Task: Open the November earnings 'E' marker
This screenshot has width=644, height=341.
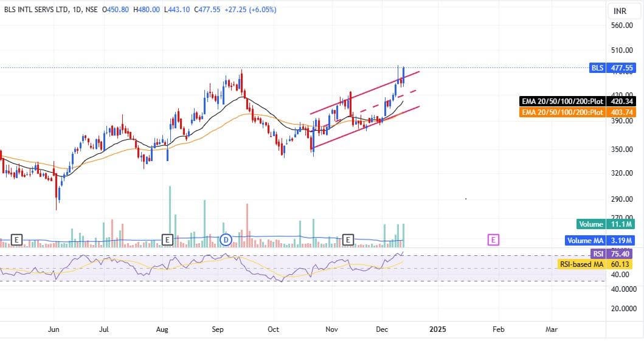Action: 348,239
